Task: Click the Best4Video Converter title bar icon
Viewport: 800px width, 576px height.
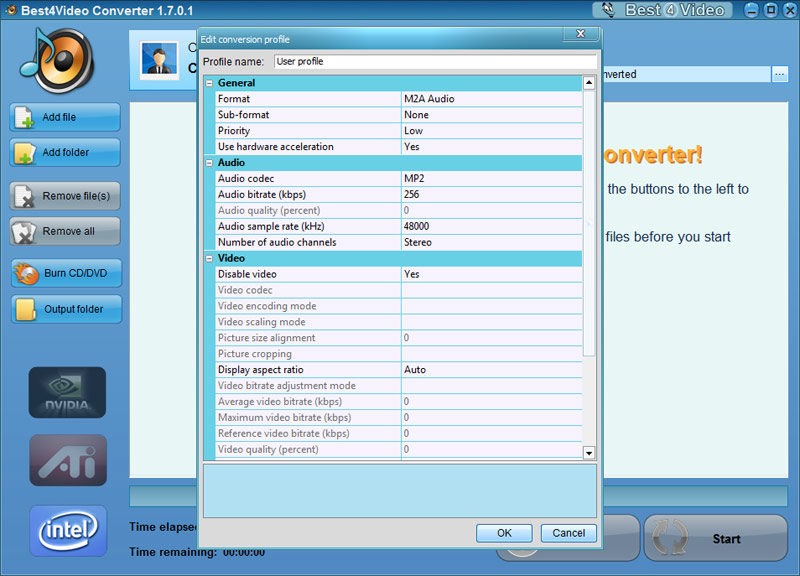Action: (11, 10)
